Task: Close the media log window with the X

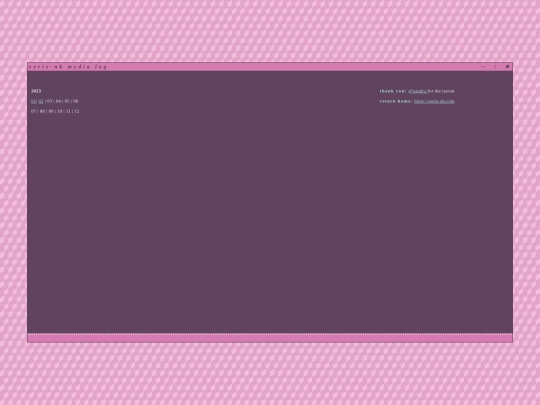Action: [x=507, y=66]
